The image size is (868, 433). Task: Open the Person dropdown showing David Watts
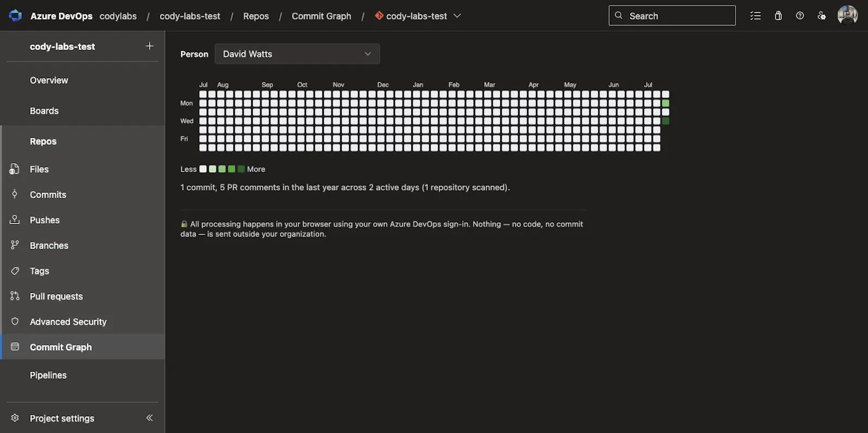[x=297, y=54]
